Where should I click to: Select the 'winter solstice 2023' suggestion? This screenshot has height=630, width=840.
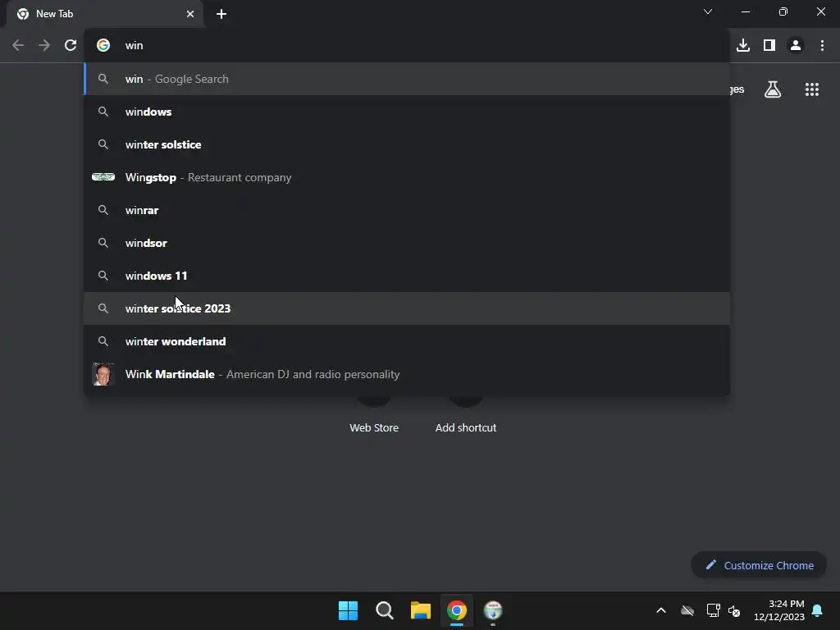point(407,308)
